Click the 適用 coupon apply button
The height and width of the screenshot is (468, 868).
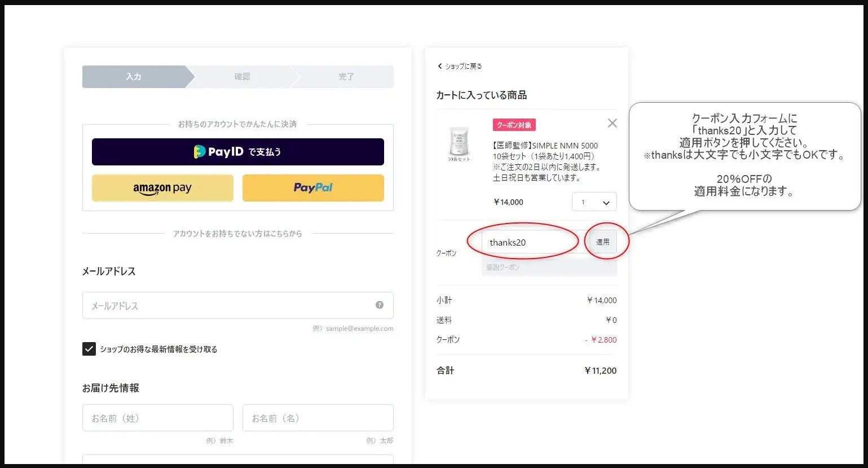click(x=602, y=242)
